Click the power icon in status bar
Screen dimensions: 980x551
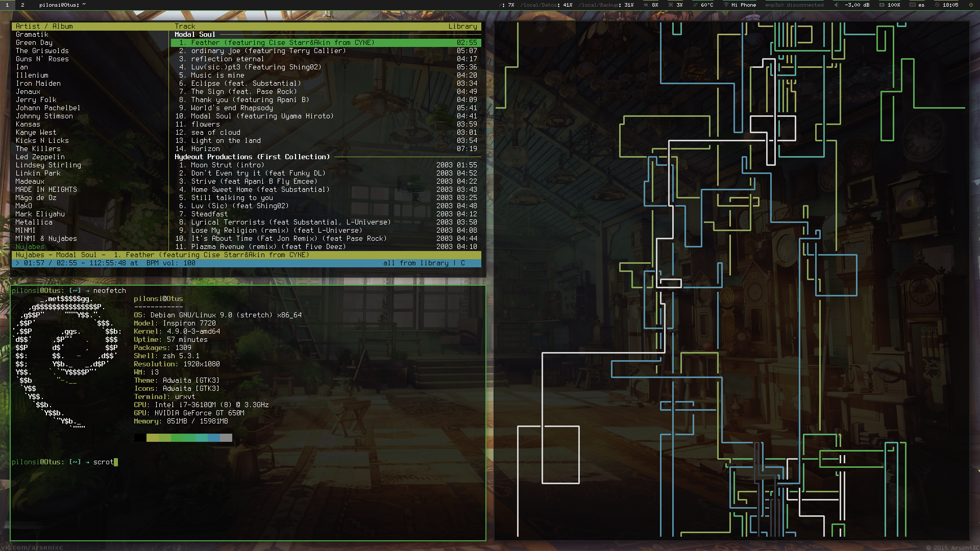[x=971, y=5]
